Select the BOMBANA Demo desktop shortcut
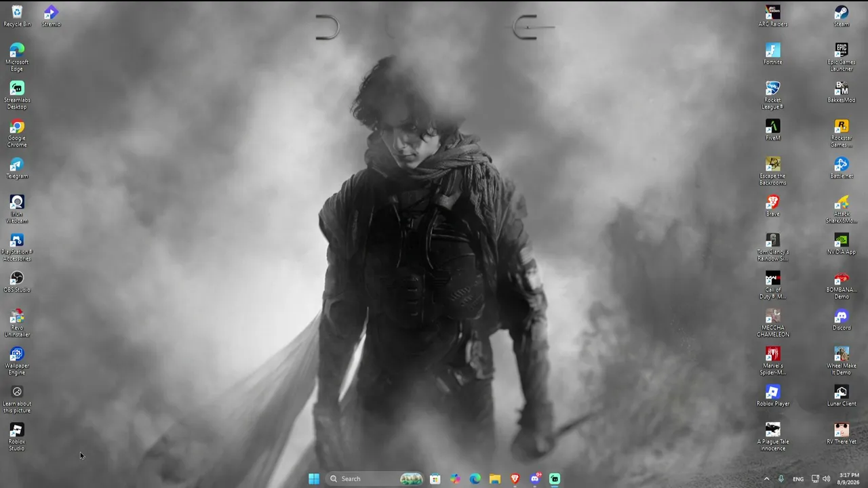The width and height of the screenshot is (868, 488). [842, 285]
